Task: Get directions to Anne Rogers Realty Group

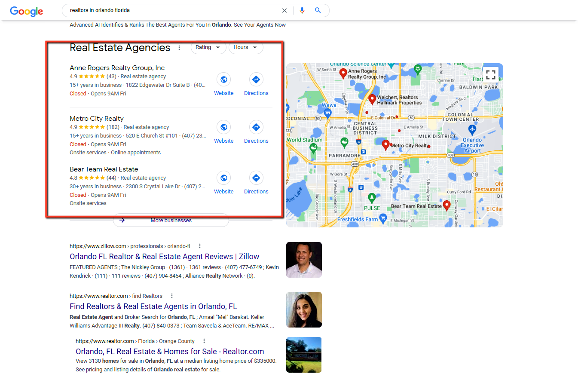Action: point(256,80)
